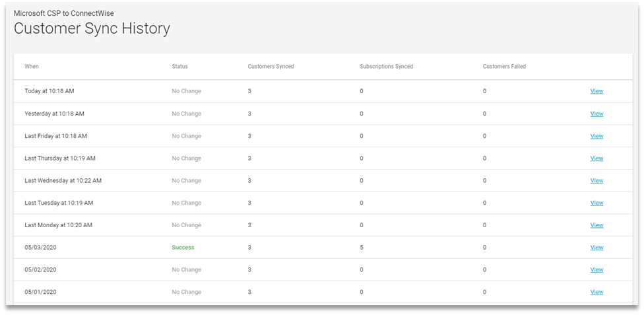Open View link for Last Wednesday sync

pyautogui.click(x=596, y=180)
